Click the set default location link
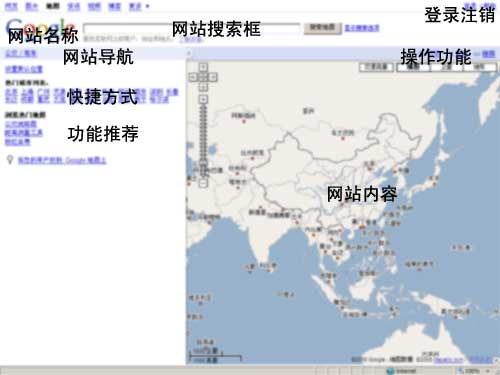 (24, 69)
